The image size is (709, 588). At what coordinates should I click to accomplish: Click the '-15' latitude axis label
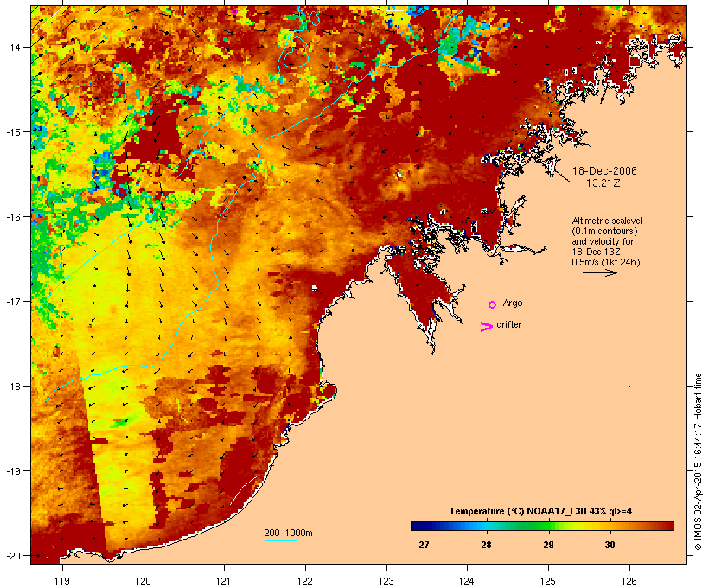[x=13, y=132]
